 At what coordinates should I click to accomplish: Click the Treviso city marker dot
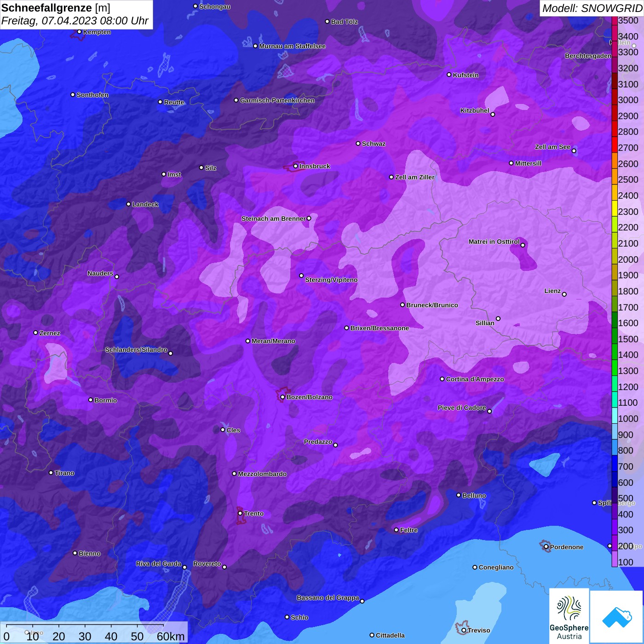(x=464, y=630)
